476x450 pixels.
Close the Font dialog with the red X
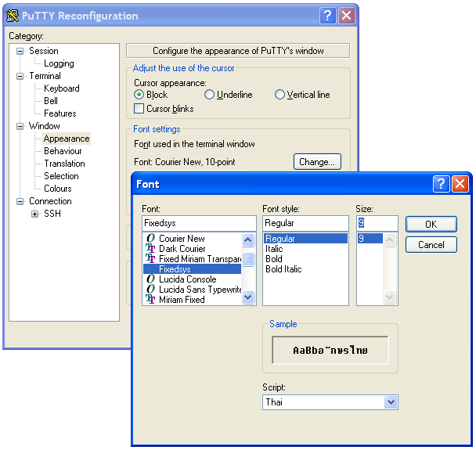(460, 184)
